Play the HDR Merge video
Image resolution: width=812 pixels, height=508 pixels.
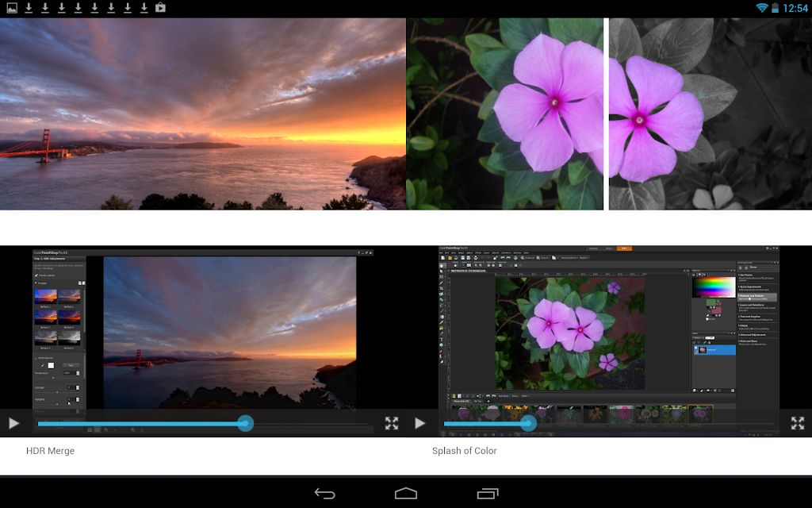[13, 423]
